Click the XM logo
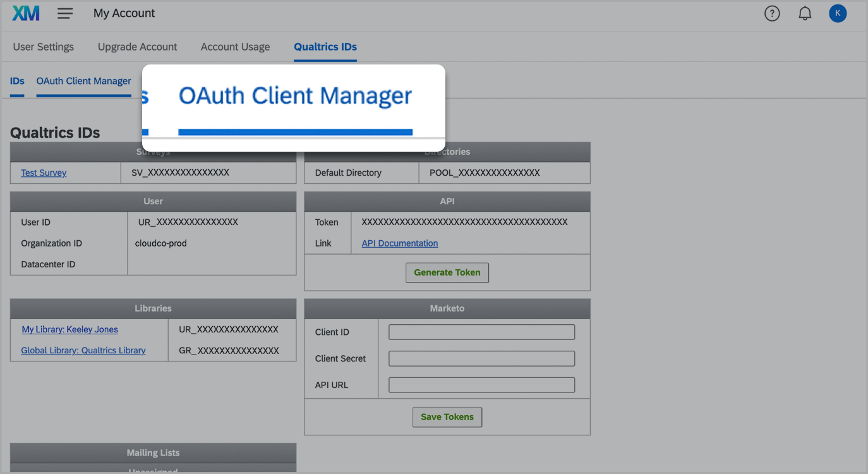This screenshot has height=474, width=868. tap(26, 13)
